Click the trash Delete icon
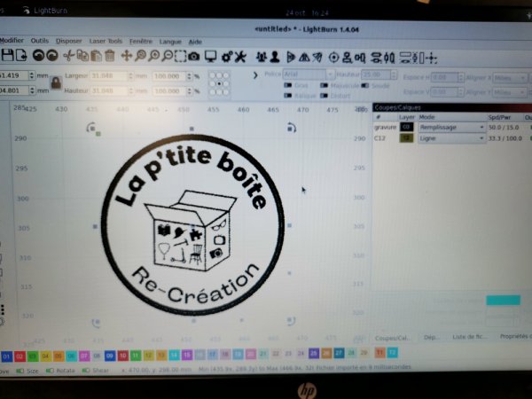This screenshot has height=399, width=532. [110, 56]
